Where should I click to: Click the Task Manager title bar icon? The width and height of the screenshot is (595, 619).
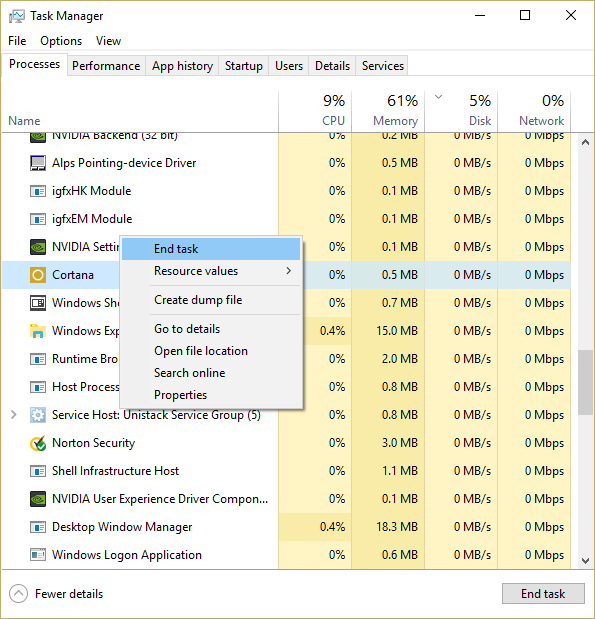tap(17, 16)
